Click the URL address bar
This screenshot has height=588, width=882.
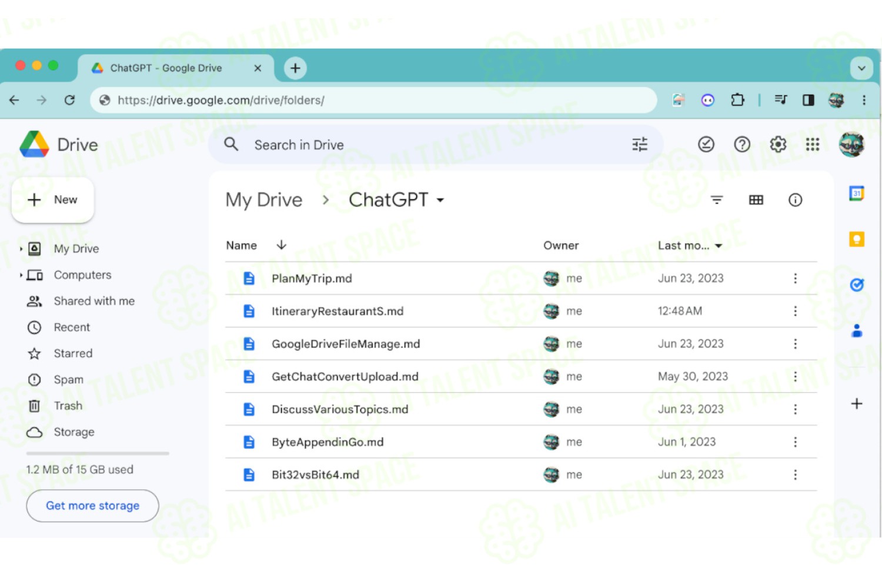click(x=373, y=100)
